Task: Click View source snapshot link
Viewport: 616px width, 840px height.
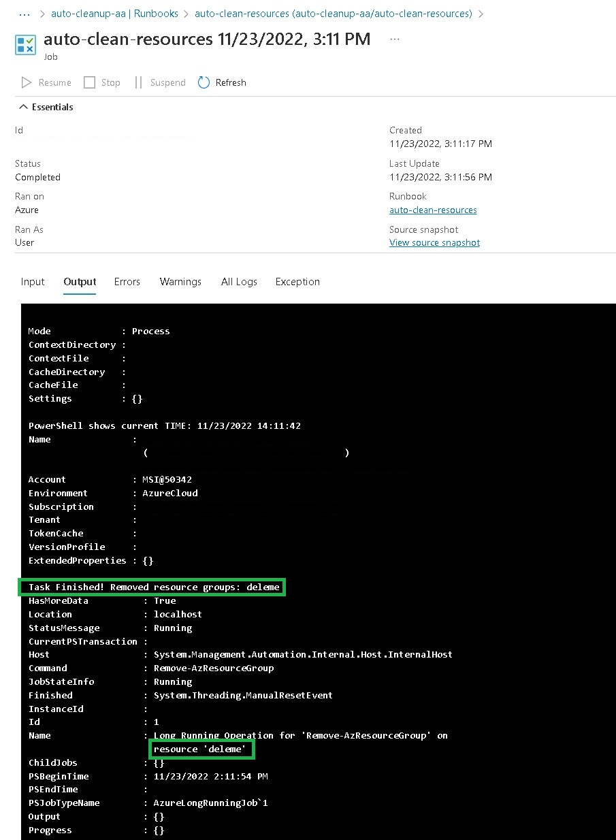Action: tap(434, 243)
